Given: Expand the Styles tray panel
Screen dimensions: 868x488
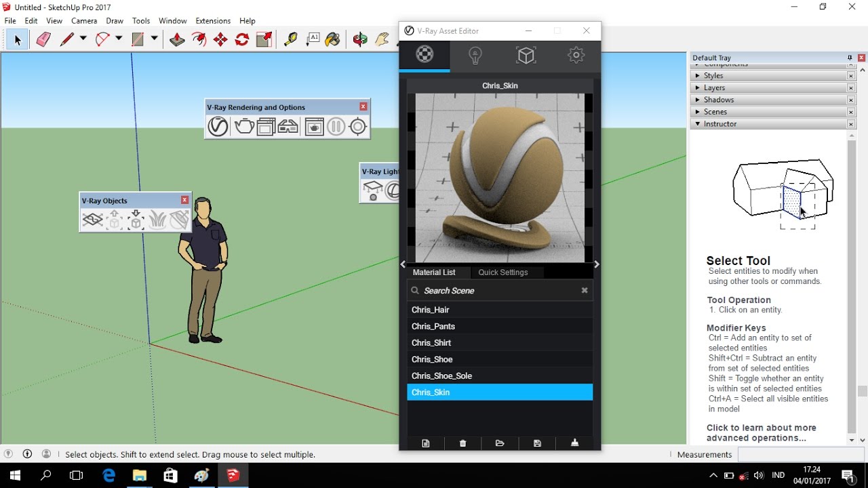Looking at the screenshot, I should click(768, 76).
